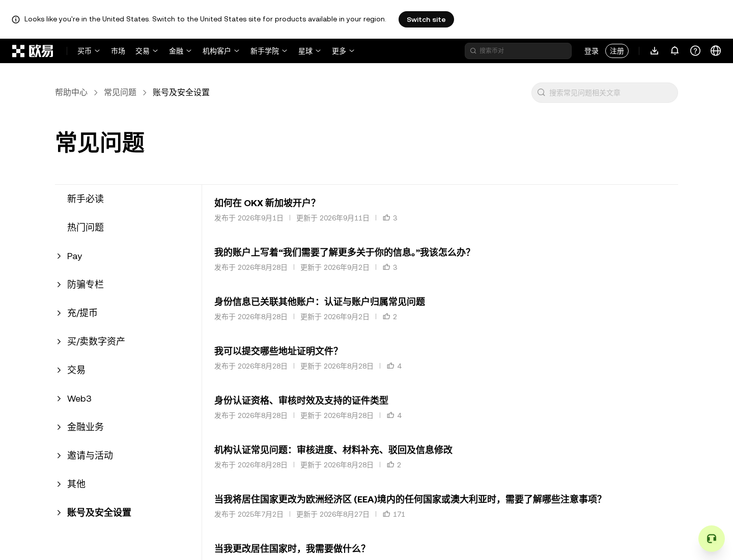Image resolution: width=733 pixels, height=560 pixels.
Task: Select 新手必读 in the sidebar
Action: (x=86, y=199)
